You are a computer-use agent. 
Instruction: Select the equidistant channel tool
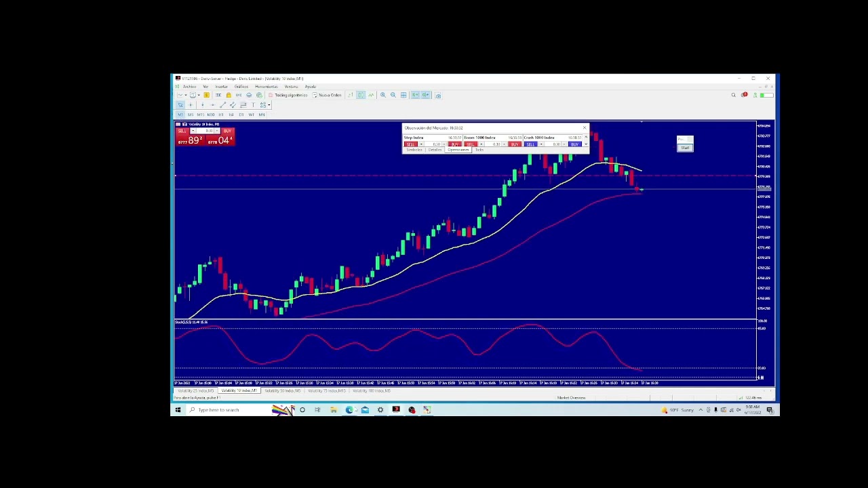pyautogui.click(x=233, y=105)
